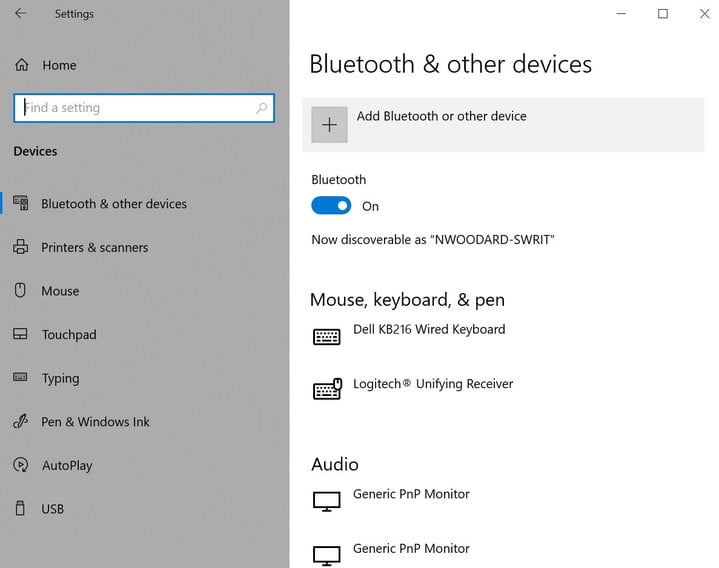This screenshot has width=719, height=568.
Task: Click the AutoPlay sidebar icon
Action: coord(21,465)
